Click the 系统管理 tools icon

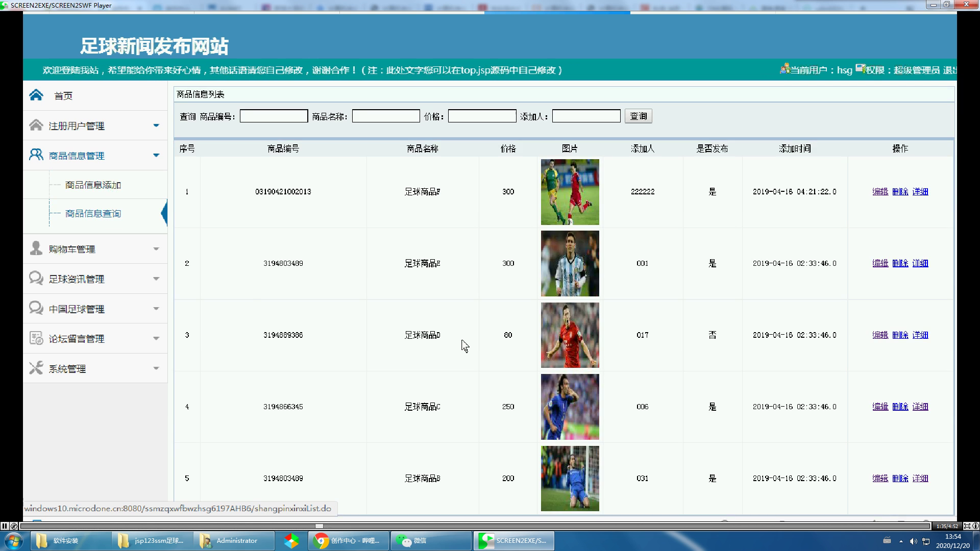point(36,368)
